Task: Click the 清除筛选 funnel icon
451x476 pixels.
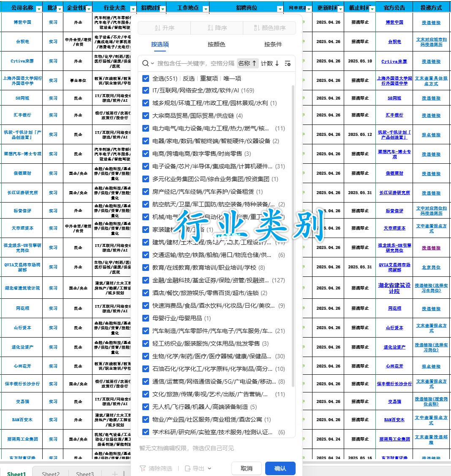Action: coord(143,468)
